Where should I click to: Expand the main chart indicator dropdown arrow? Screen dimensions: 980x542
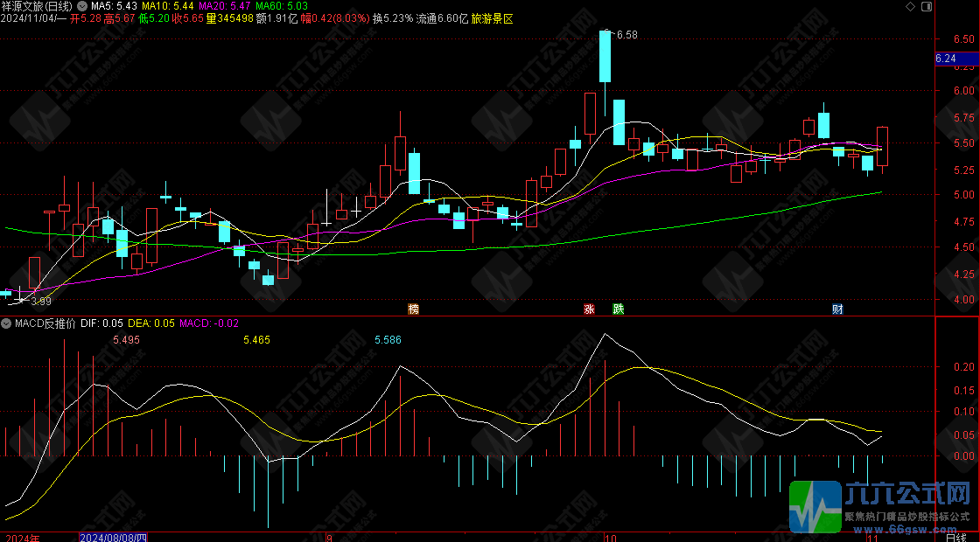(x=84, y=6)
